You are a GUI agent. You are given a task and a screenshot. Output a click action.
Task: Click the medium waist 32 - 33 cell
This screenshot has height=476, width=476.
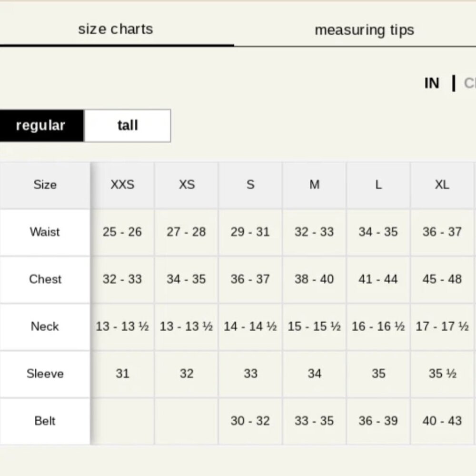pyautogui.click(x=314, y=232)
